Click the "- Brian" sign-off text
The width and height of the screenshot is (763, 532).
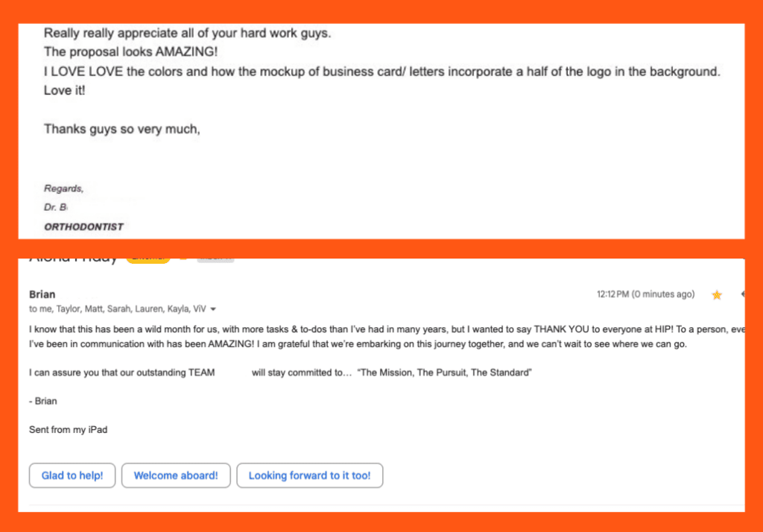pos(43,401)
